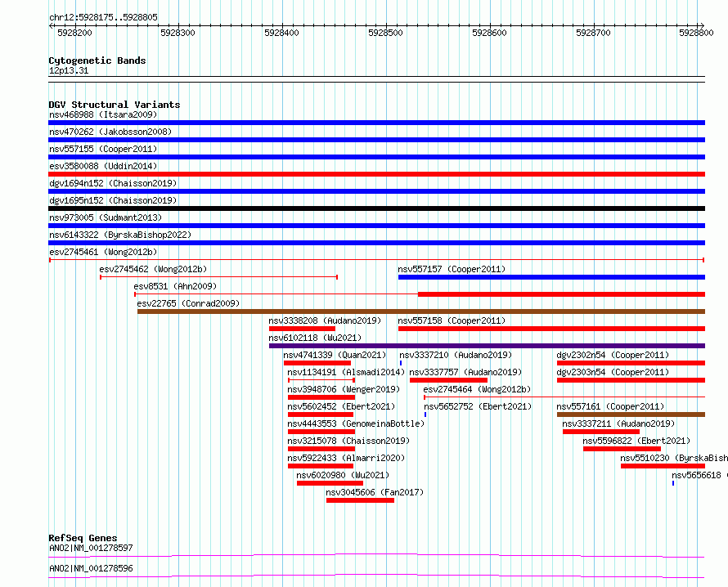The width and height of the screenshot is (728, 587).
Task: Open nsv3338208 (Audano2019) label
Action: 325,320
